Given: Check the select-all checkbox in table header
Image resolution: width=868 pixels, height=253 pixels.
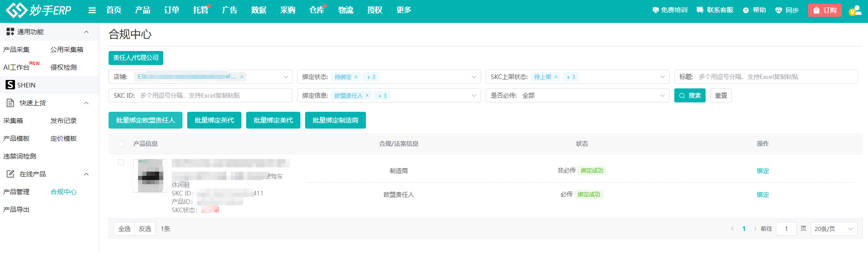Looking at the screenshot, I should click(121, 144).
